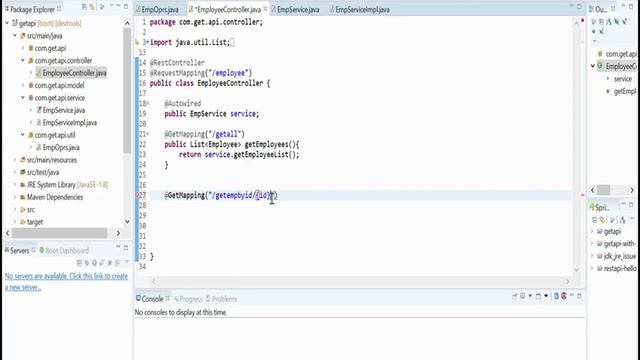This screenshot has height=360, width=640.
Task: Open the Spring Explorer tab
Action: point(600,207)
